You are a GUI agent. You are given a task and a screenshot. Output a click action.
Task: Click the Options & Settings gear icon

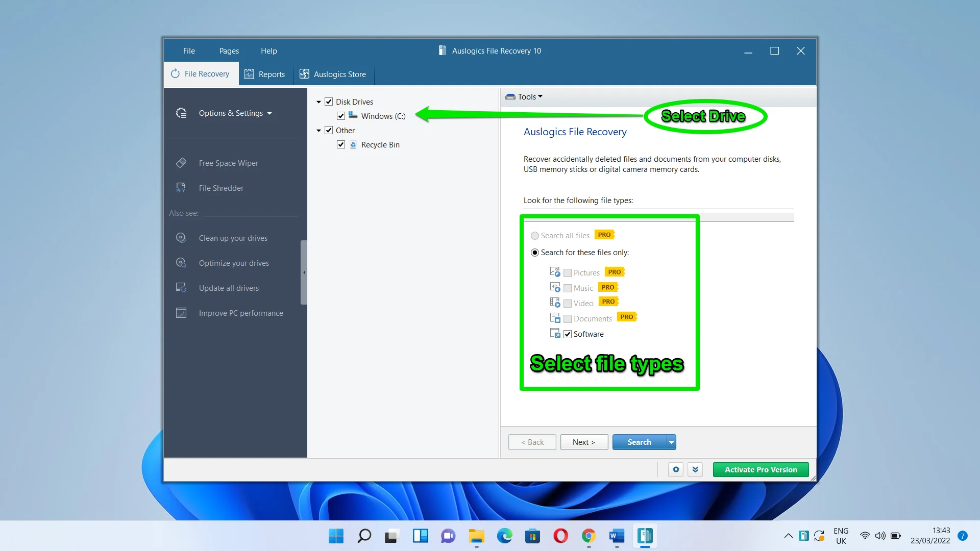(181, 113)
